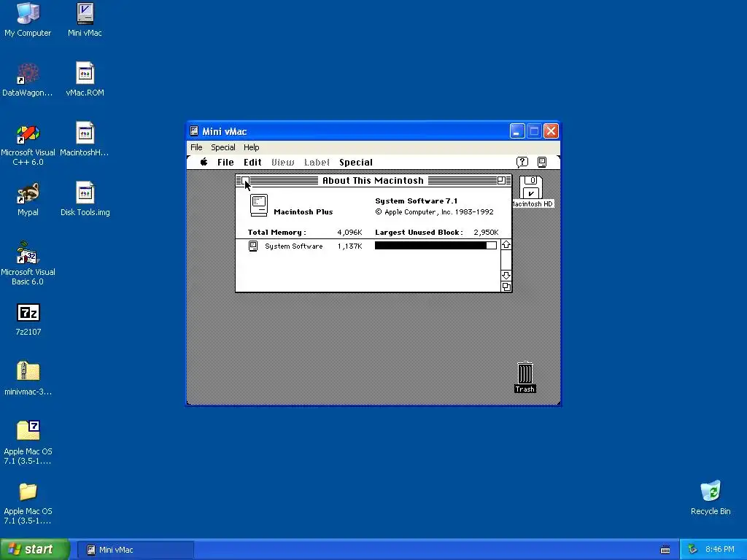Image resolution: width=747 pixels, height=560 pixels.
Task: Close the About This Macintosh window box
Action: coord(245,181)
